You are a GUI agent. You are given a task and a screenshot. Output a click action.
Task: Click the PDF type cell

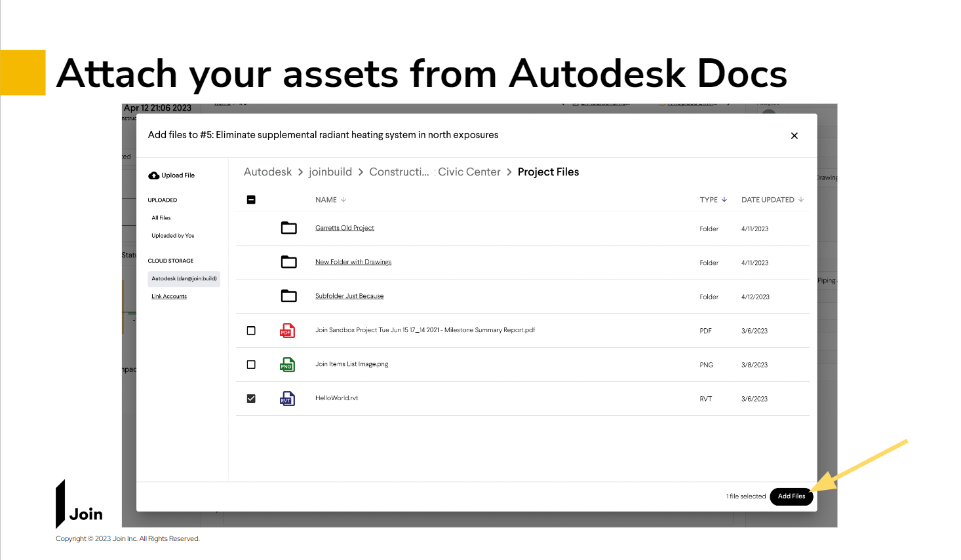[x=705, y=331]
